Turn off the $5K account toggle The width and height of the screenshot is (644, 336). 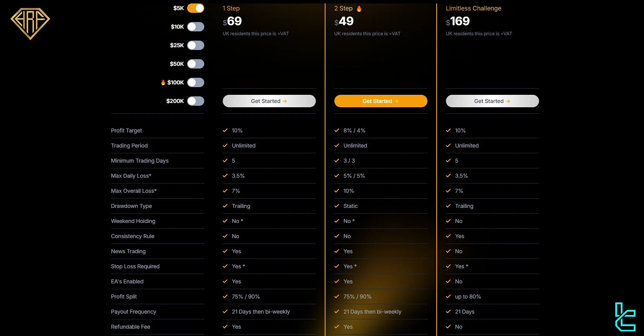(x=196, y=8)
